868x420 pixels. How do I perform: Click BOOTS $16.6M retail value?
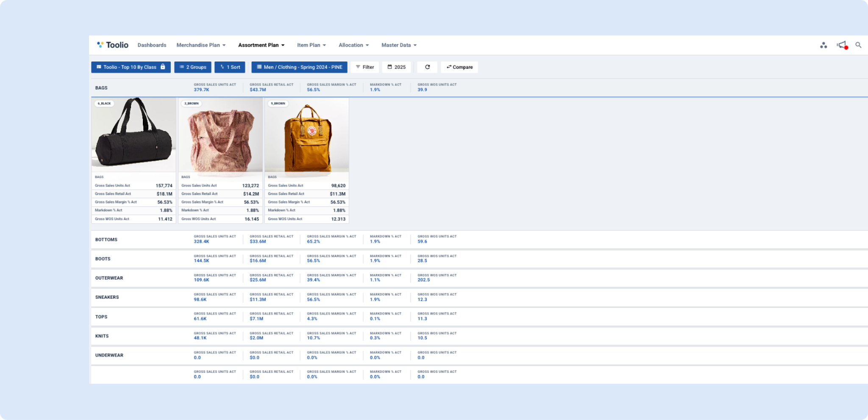pos(258,261)
